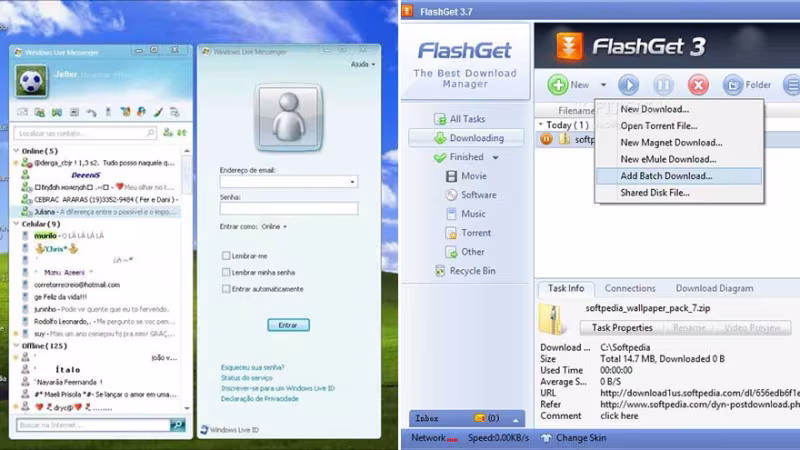Open the email address dropdown

pyautogui.click(x=352, y=182)
